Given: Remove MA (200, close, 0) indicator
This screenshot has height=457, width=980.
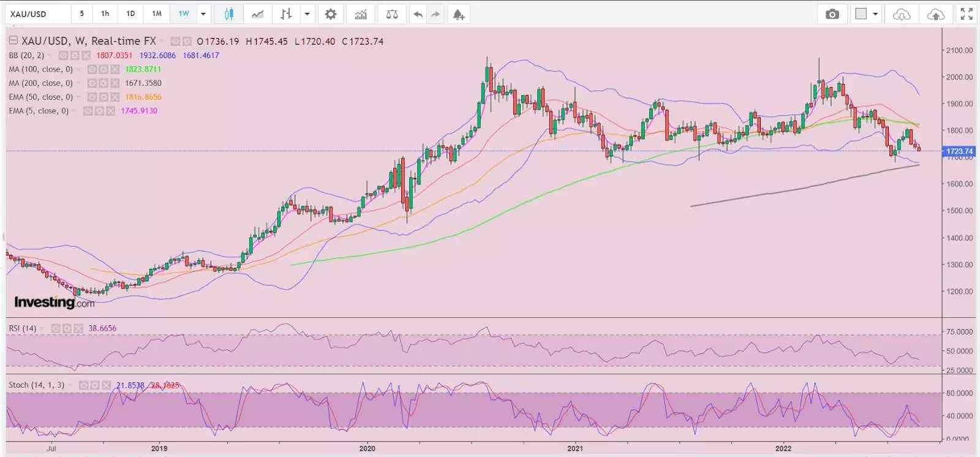Looking at the screenshot, I should 115,83.
